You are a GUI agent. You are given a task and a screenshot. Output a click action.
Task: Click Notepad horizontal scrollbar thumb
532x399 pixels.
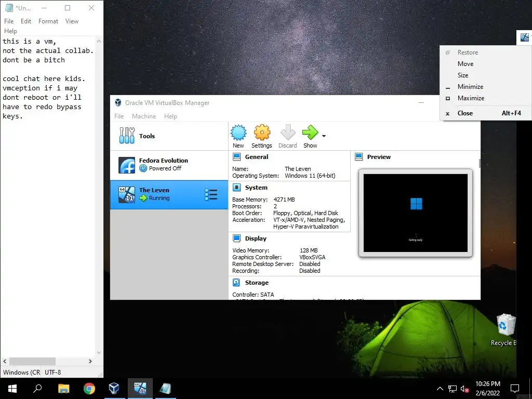pyautogui.click(x=32, y=361)
